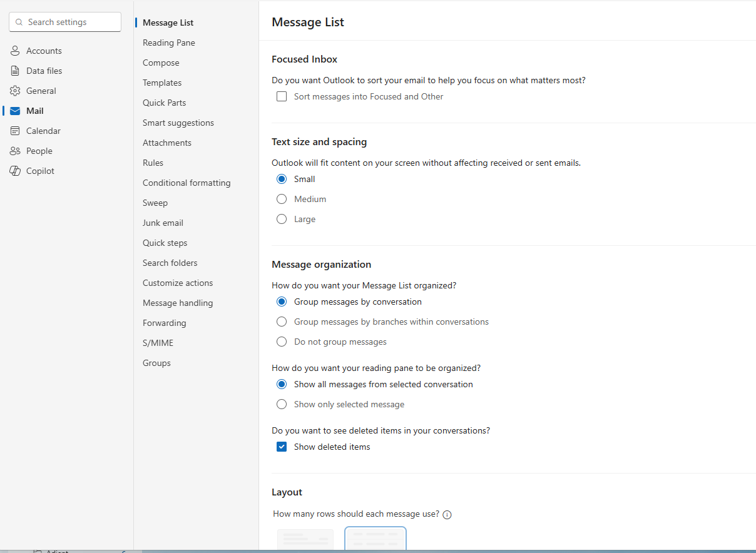
Task: Click the Mail envelope icon
Action: (x=15, y=111)
